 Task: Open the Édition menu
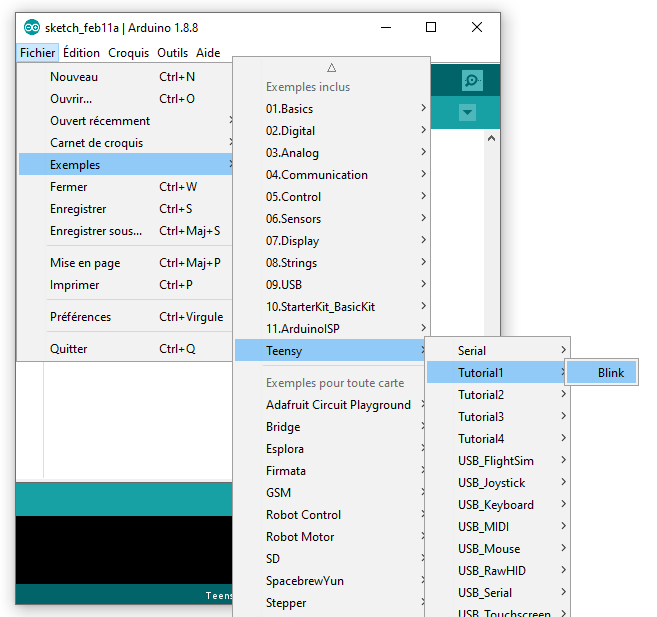pos(81,53)
